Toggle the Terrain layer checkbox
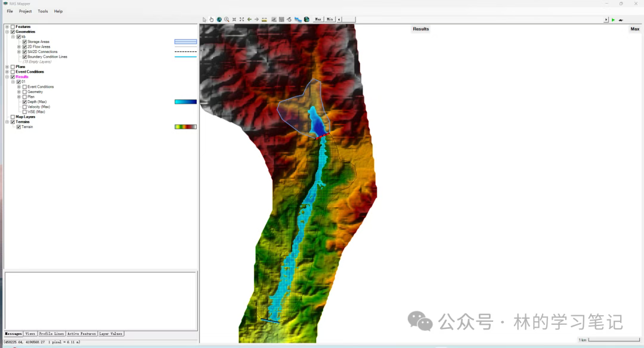This screenshot has height=348, width=644. (x=18, y=127)
